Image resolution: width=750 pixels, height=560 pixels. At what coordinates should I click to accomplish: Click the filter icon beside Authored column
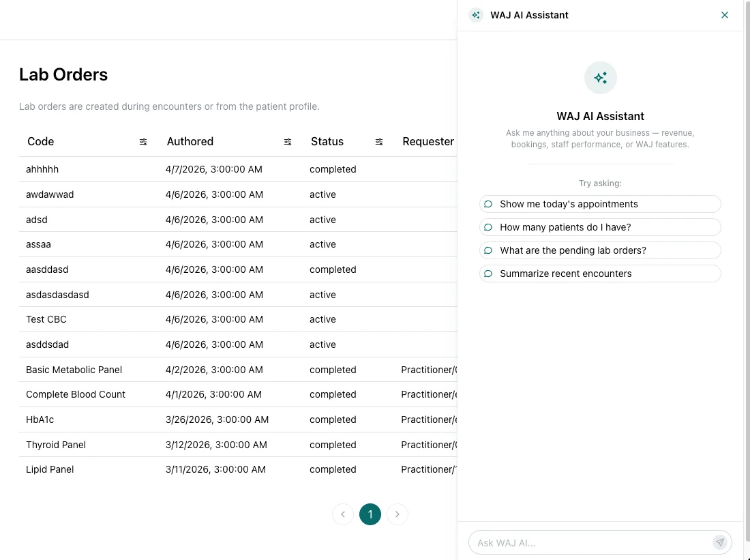coord(287,142)
